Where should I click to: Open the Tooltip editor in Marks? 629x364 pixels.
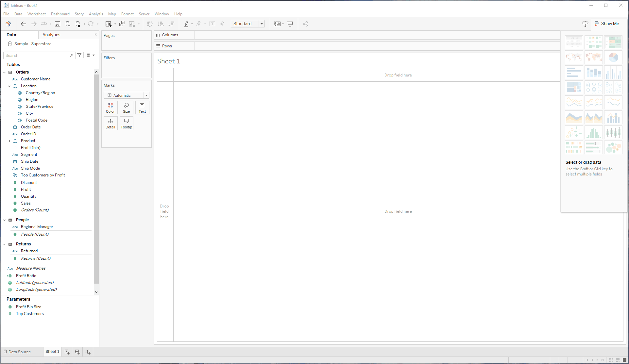click(x=126, y=123)
